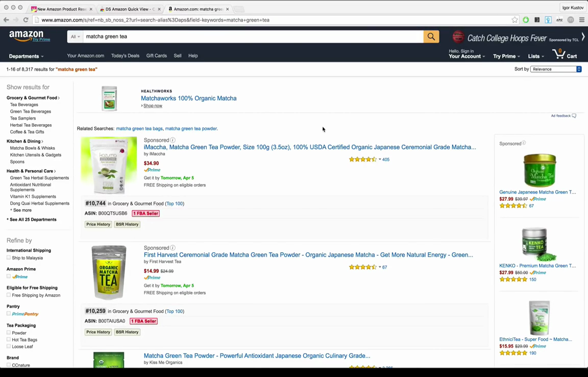Open BSR History for First Harvest product
This screenshot has height=377, width=588.
[127, 332]
